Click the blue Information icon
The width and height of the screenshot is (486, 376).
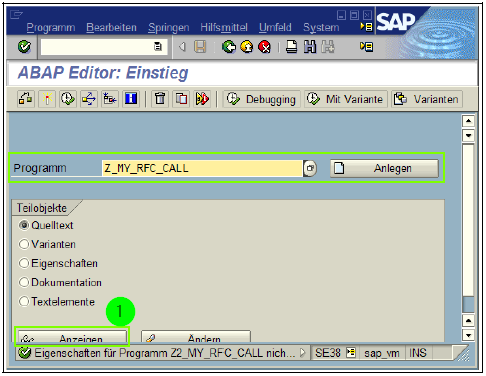131,99
